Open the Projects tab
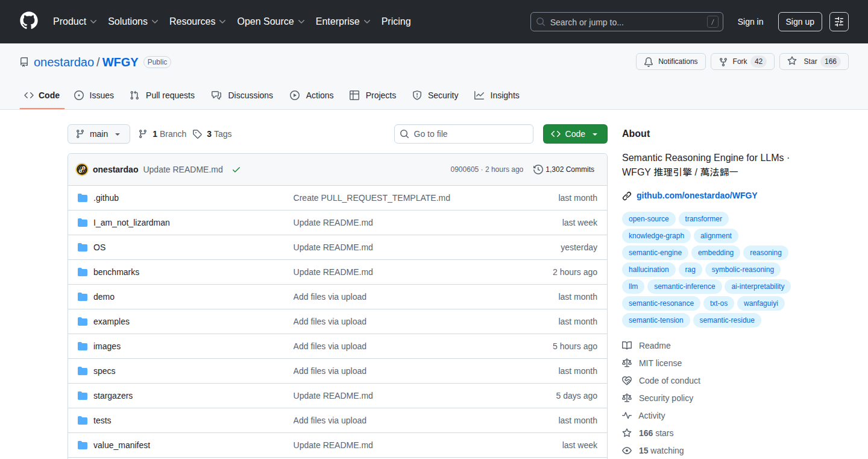The height and width of the screenshot is (459, 868). 373,95
